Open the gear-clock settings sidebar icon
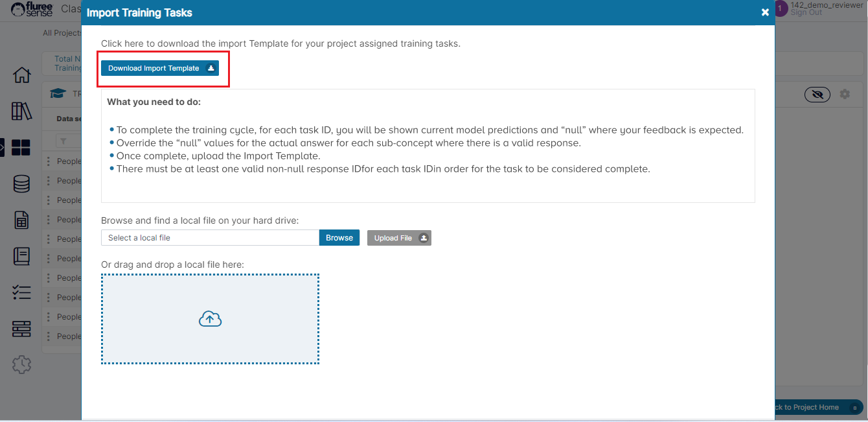The width and height of the screenshot is (868, 422). pyautogui.click(x=21, y=365)
